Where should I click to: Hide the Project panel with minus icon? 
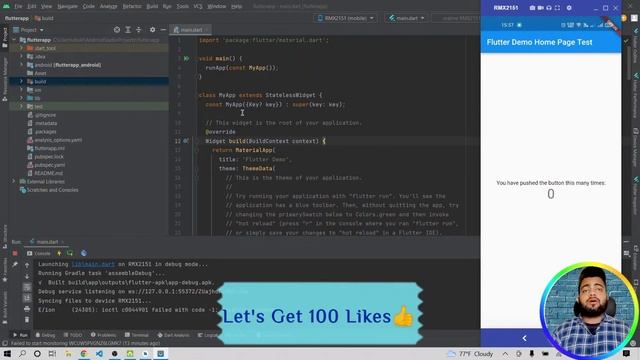[x=163, y=30]
